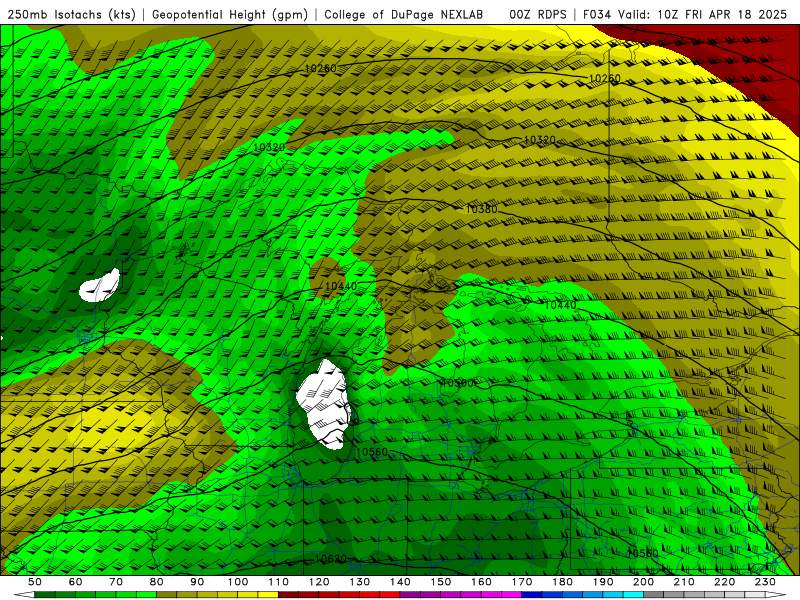Click the 60 label on the color scale

pyautogui.click(x=76, y=582)
